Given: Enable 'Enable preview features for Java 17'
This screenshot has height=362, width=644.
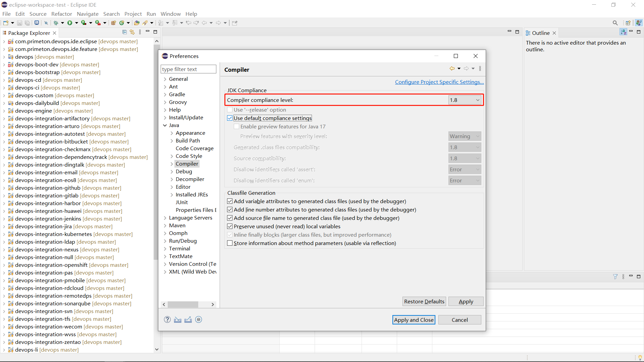Looking at the screenshot, I should pyautogui.click(x=236, y=126).
